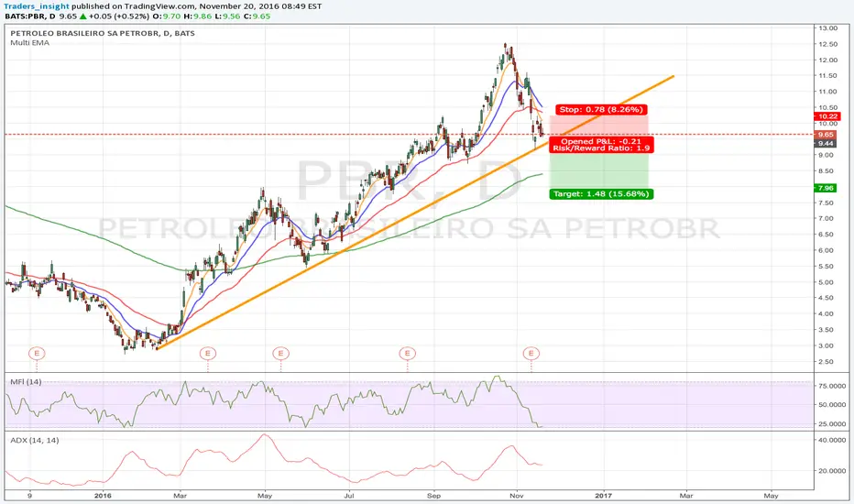Click the earnings 'E' marker before 2016
The height and width of the screenshot is (504, 854).
(x=37, y=353)
